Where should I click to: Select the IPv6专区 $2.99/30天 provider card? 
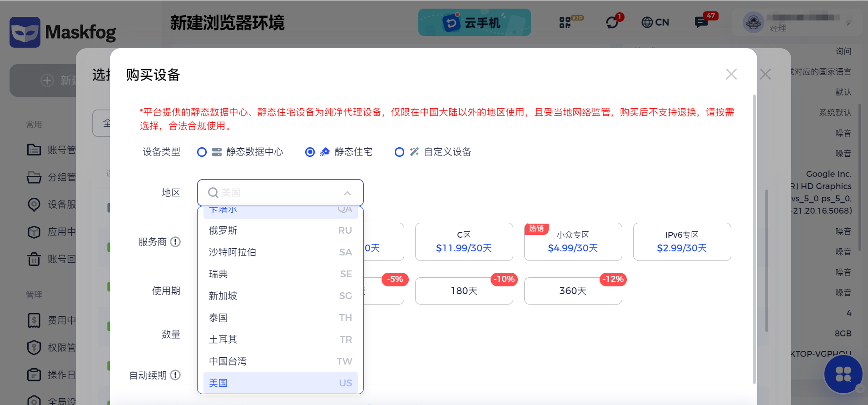[x=682, y=242]
